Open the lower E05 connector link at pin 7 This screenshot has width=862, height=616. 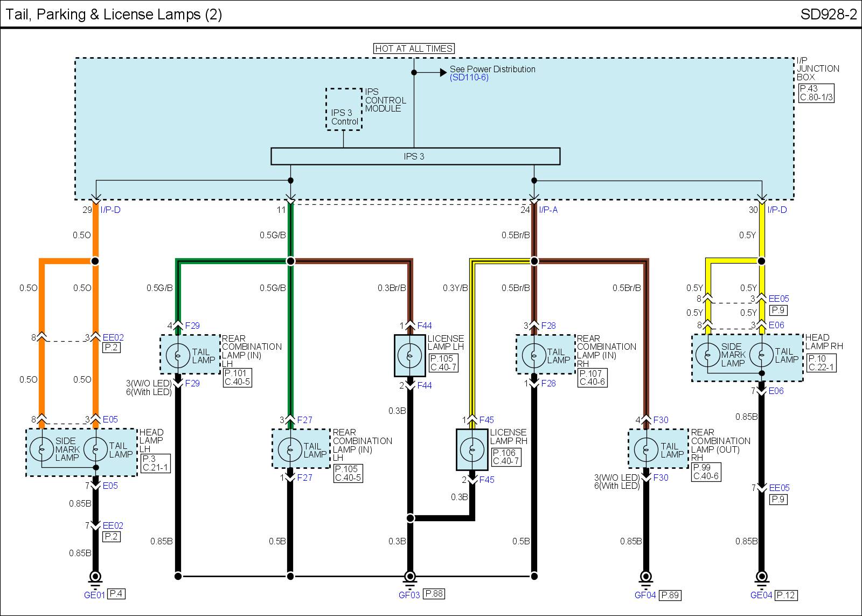point(110,486)
